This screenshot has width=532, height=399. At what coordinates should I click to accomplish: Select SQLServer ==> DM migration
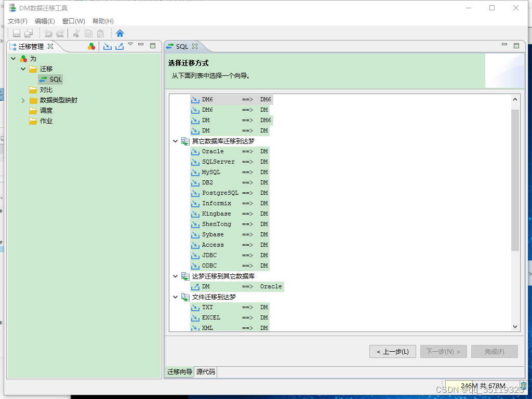click(230, 162)
